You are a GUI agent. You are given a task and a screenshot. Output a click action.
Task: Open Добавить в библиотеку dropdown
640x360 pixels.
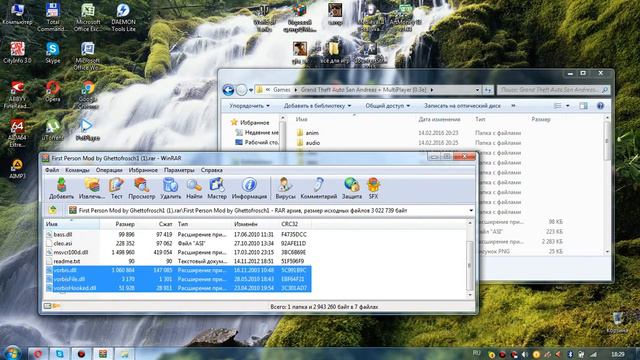click(x=317, y=106)
